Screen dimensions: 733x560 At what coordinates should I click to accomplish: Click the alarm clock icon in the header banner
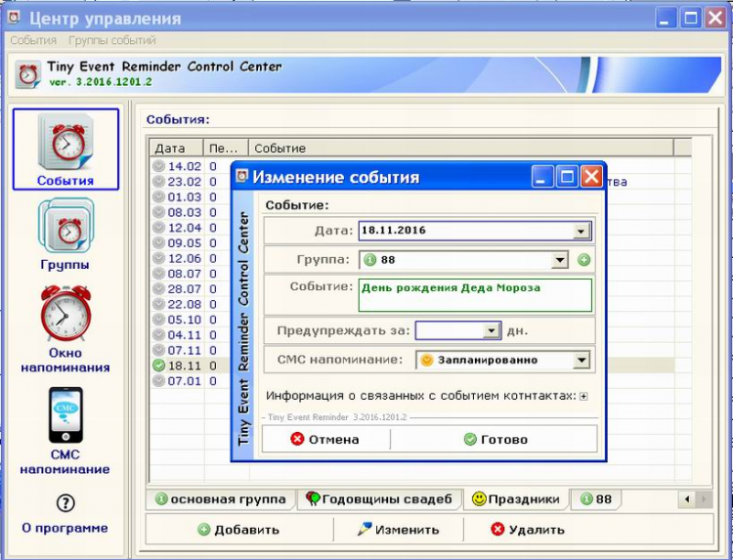(x=27, y=74)
